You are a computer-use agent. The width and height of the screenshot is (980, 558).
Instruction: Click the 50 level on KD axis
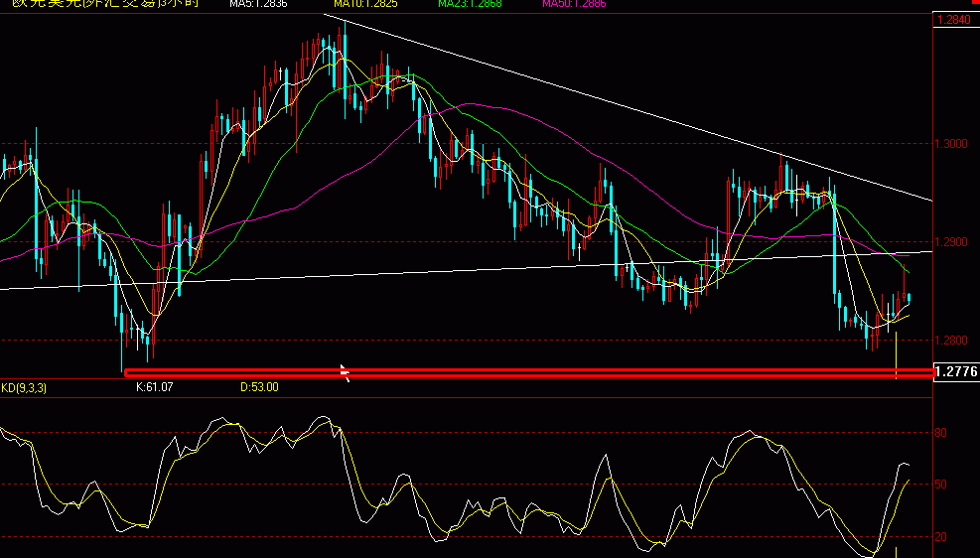[x=940, y=485]
